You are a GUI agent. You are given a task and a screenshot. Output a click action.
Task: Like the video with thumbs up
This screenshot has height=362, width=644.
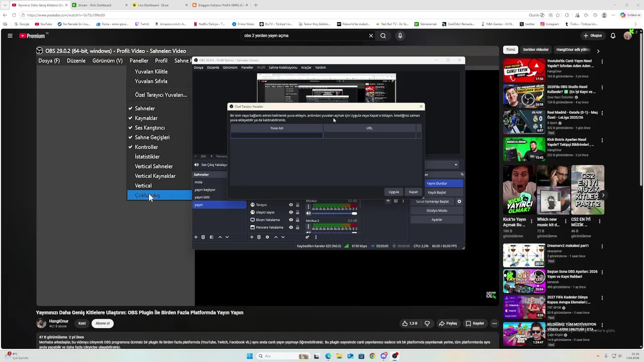[x=410, y=323]
